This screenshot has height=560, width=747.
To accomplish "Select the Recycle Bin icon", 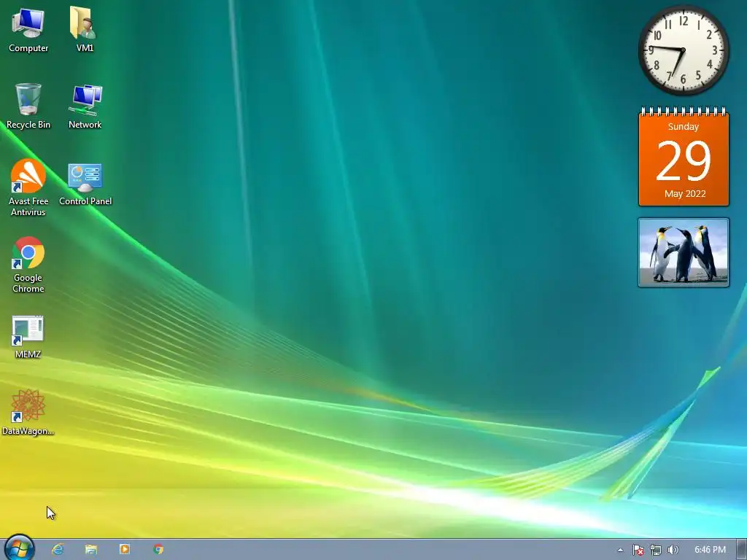I will (28, 106).
